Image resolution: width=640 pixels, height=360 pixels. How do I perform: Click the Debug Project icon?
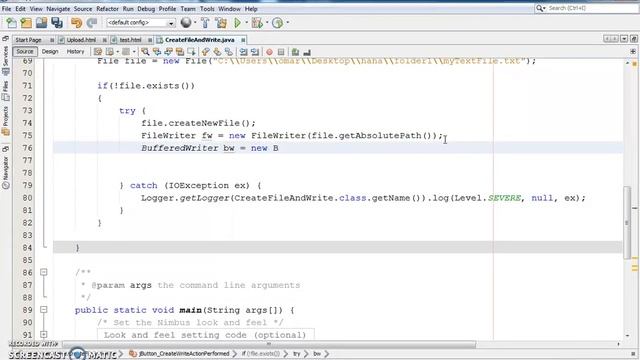pyautogui.click(x=257, y=23)
